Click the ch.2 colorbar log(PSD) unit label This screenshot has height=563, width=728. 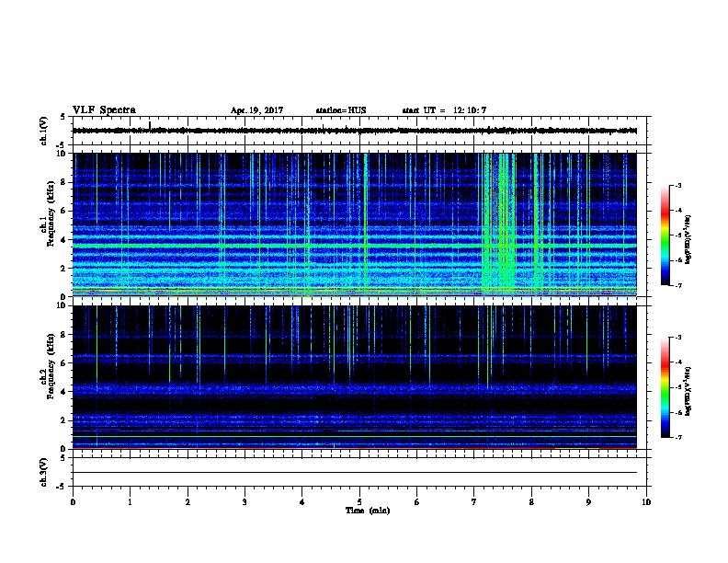pyautogui.click(x=688, y=392)
